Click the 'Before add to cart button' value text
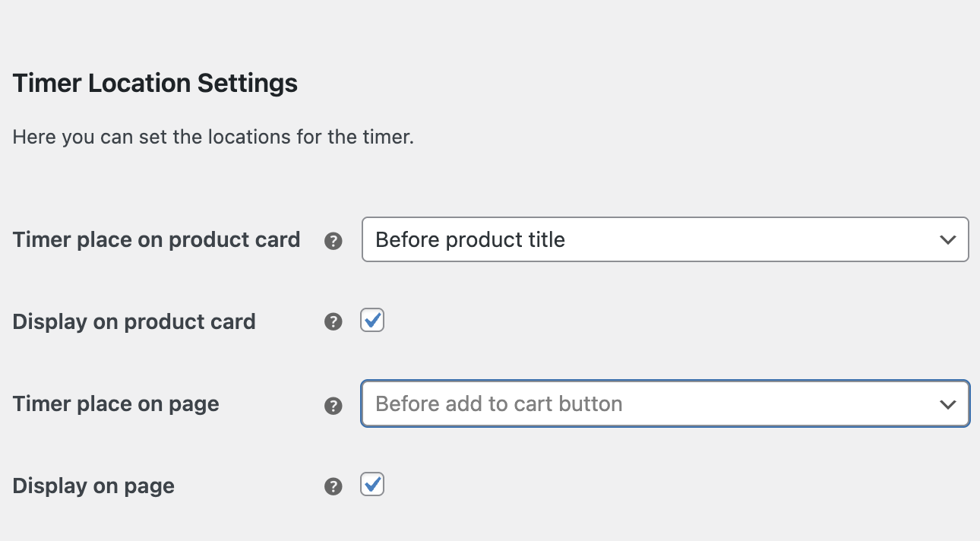Viewport: 980px width, 541px height. (x=498, y=403)
